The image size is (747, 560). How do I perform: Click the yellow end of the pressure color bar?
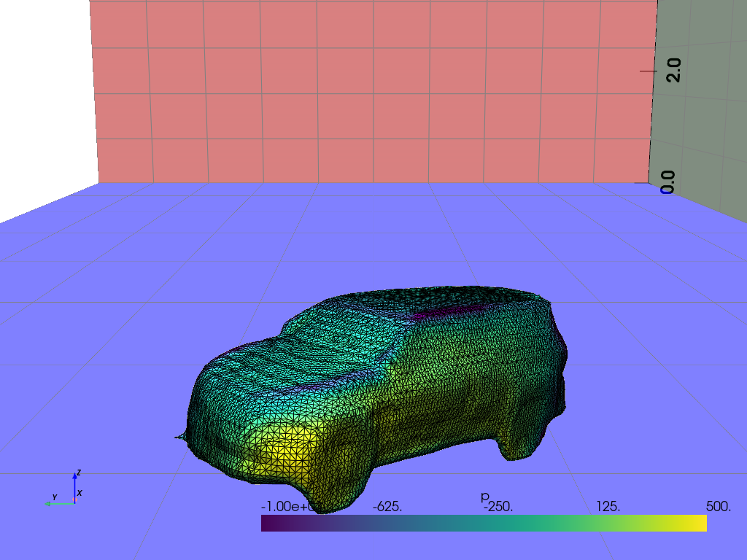point(700,523)
